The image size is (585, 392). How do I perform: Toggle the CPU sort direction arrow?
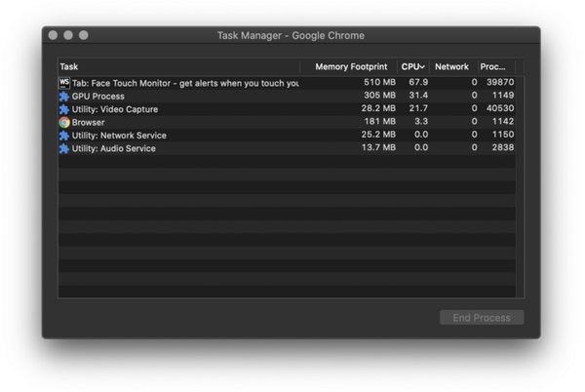[x=422, y=67]
